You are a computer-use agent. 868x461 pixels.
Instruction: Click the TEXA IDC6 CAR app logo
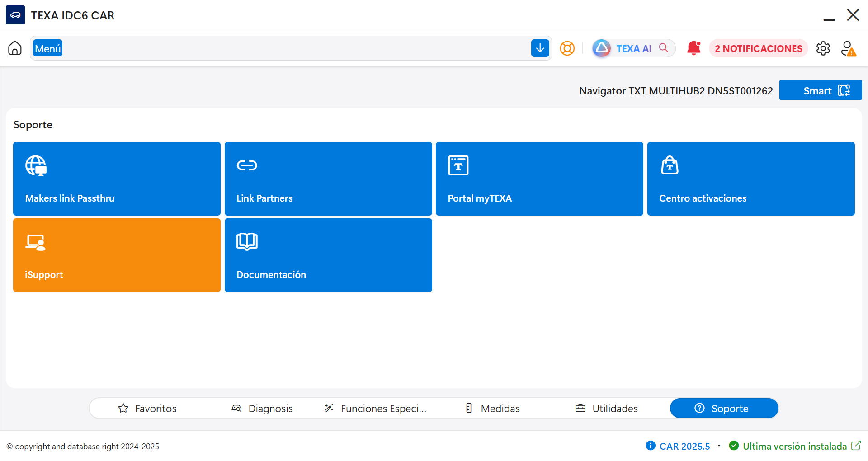pyautogui.click(x=15, y=15)
